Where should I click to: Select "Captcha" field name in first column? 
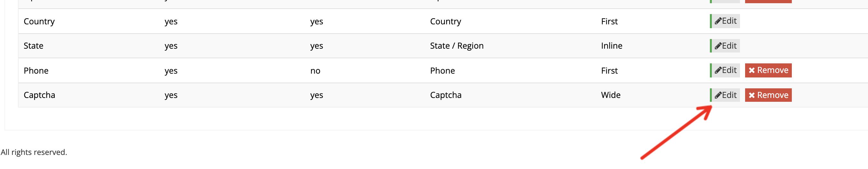tap(39, 95)
